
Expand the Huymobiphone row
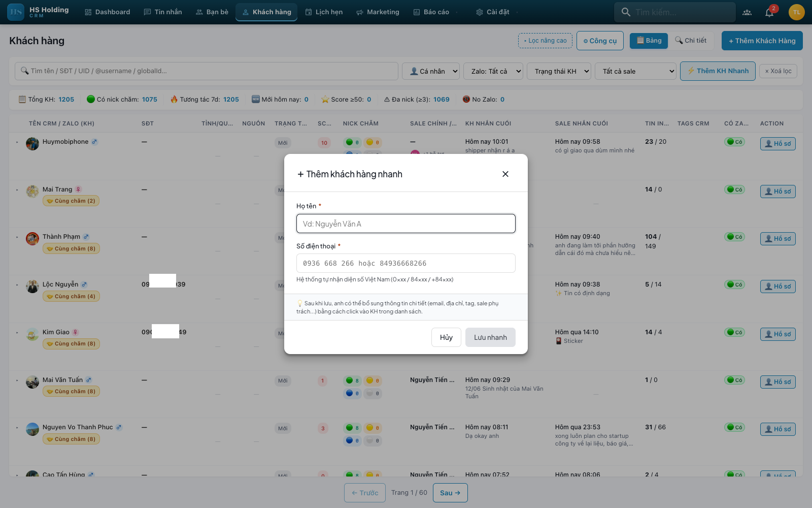(x=17, y=142)
